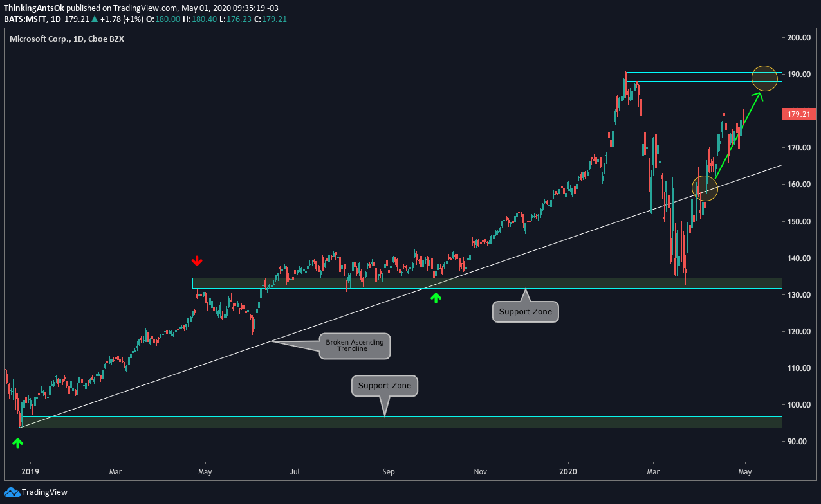821x504 pixels.
Task: Click the 140.00 price axis label
Action: (798, 258)
